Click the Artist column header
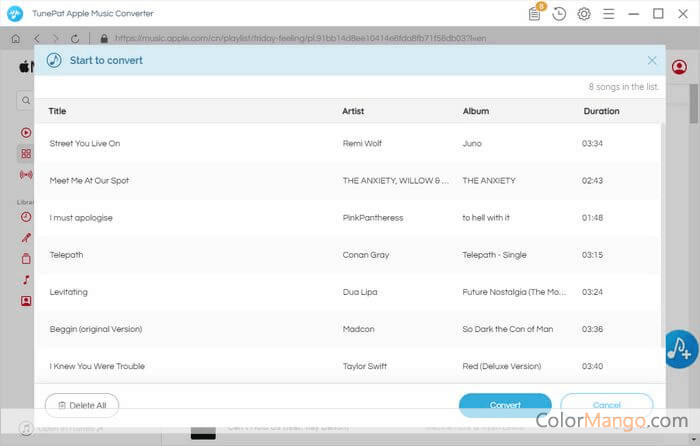 coord(353,111)
